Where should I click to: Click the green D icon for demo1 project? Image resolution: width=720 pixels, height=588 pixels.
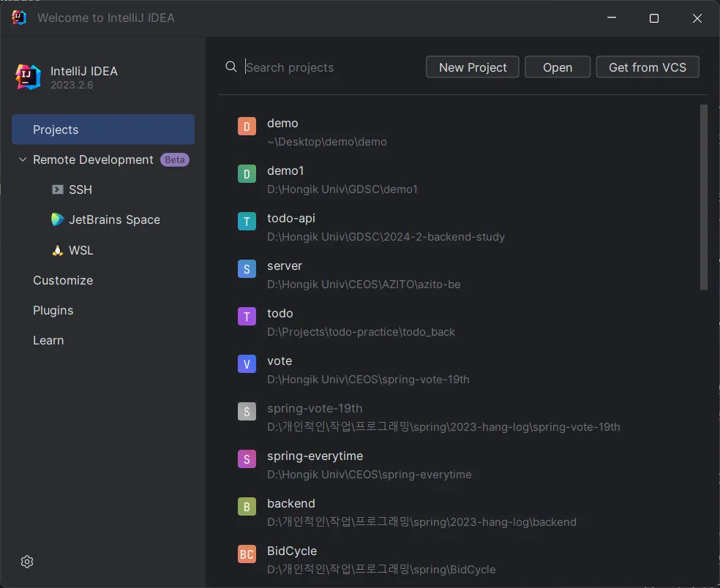click(x=247, y=174)
